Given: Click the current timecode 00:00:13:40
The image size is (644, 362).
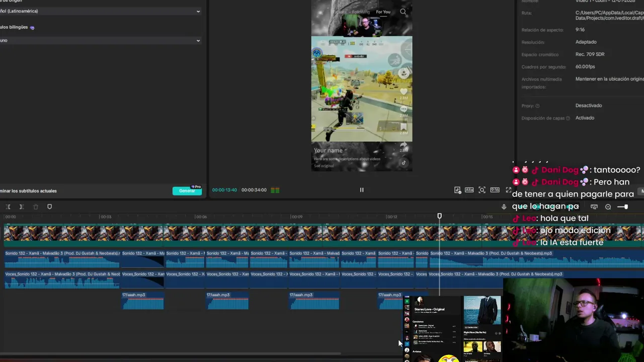Looking at the screenshot, I should pyautogui.click(x=224, y=190).
